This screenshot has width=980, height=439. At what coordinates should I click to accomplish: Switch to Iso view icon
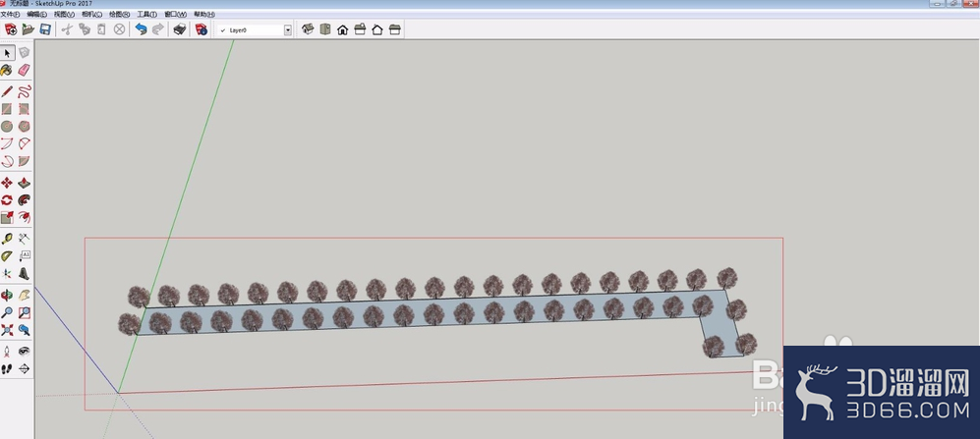pos(308,29)
